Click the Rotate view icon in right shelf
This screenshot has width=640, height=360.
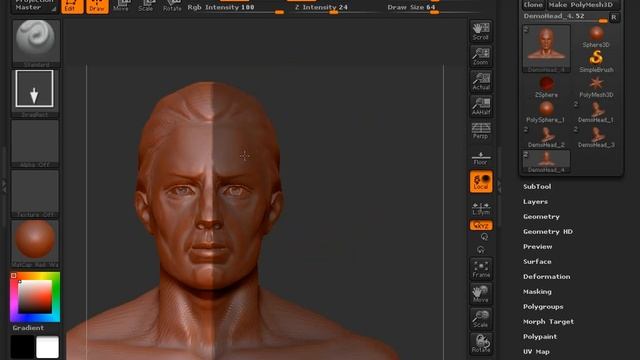point(481,344)
